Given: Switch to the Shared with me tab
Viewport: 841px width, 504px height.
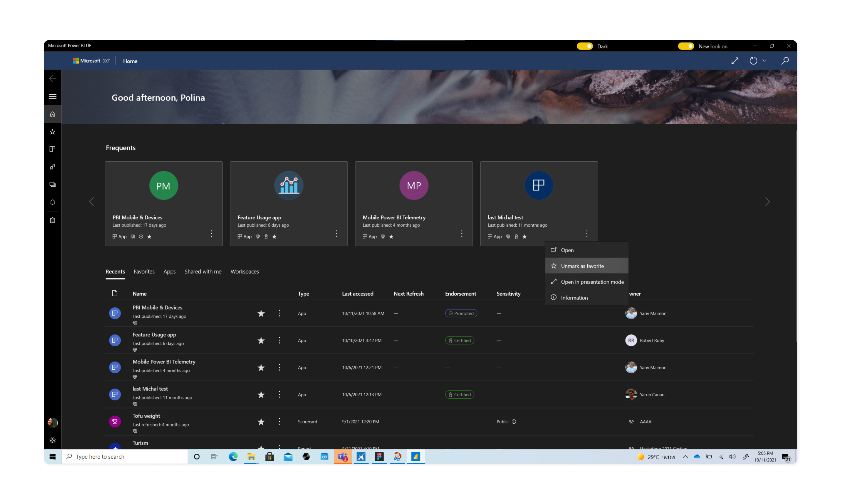Looking at the screenshot, I should point(203,271).
